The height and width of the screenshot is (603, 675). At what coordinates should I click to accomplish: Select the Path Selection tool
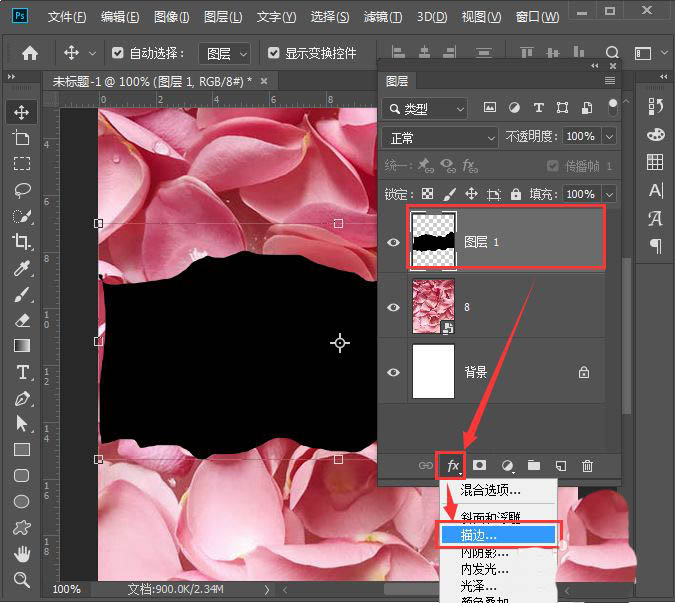(21, 424)
